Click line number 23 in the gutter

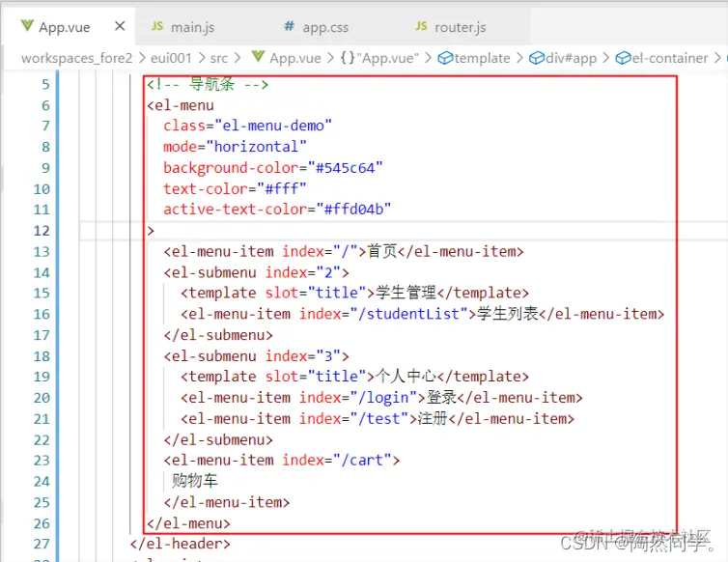point(42,461)
